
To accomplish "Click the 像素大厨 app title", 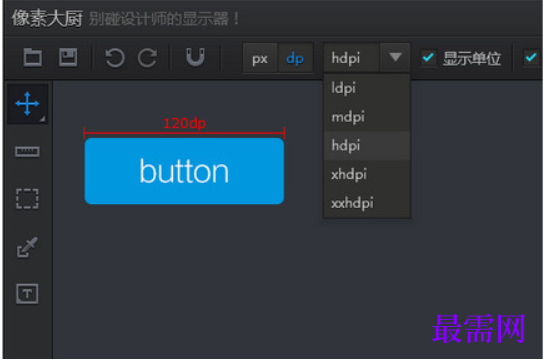I will coord(47,18).
